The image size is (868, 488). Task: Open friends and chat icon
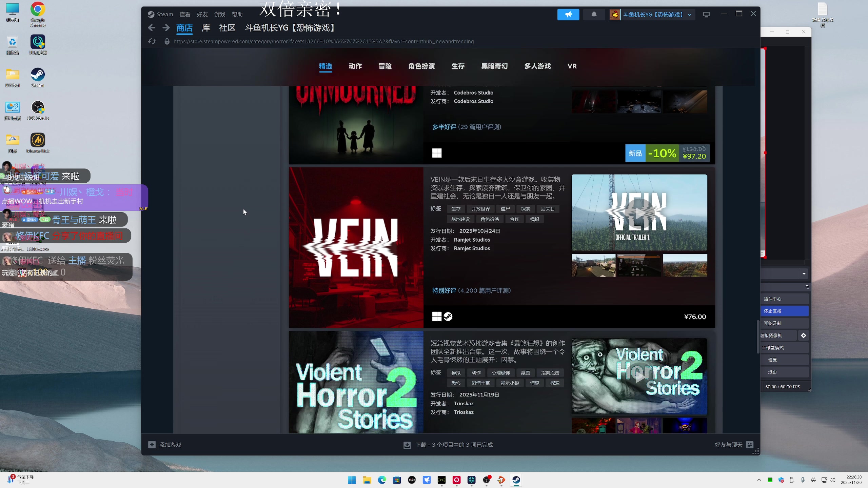(x=750, y=445)
